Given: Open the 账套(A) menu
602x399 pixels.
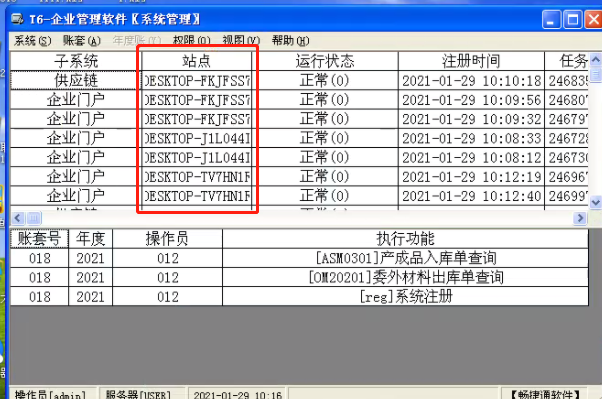Looking at the screenshot, I should point(82,41).
